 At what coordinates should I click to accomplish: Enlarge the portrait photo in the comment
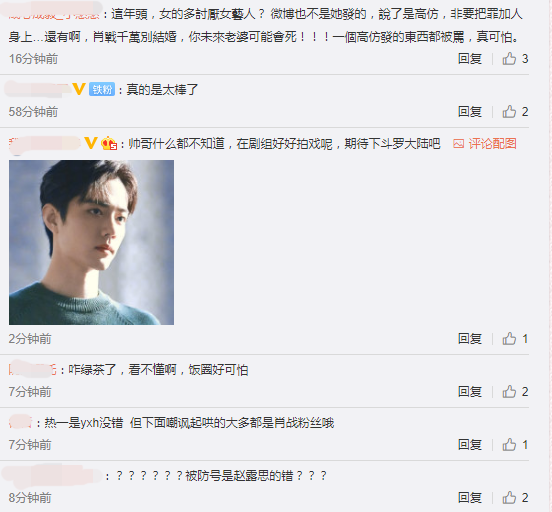click(x=92, y=242)
